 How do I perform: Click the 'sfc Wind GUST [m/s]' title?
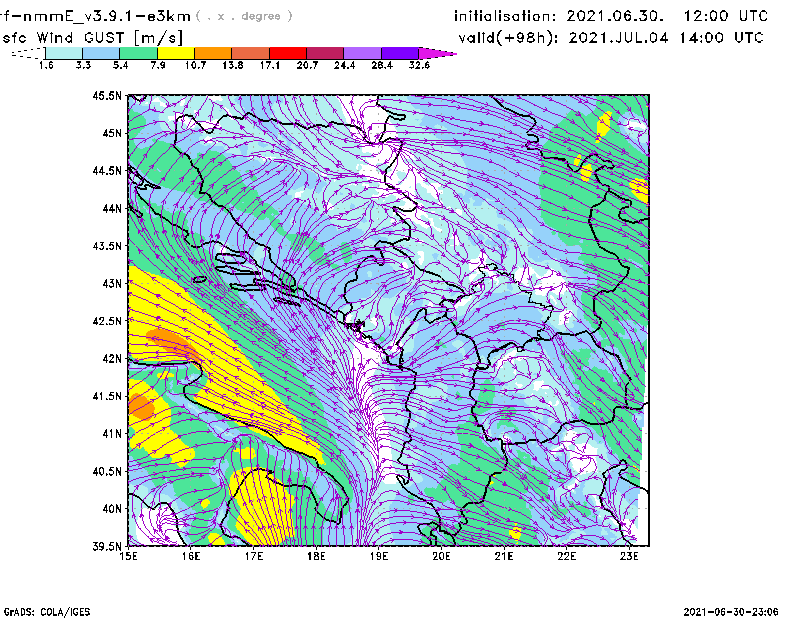pyautogui.click(x=92, y=38)
